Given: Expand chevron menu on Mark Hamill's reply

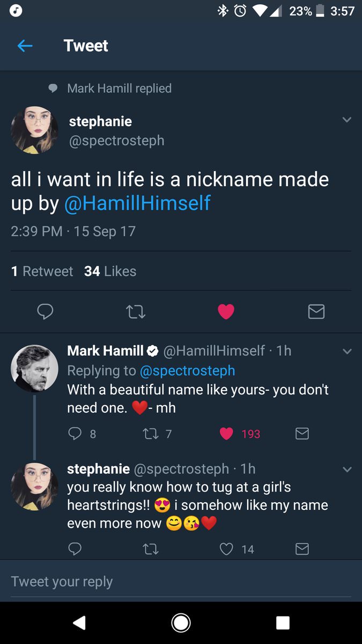Looking at the screenshot, I should pos(347,352).
